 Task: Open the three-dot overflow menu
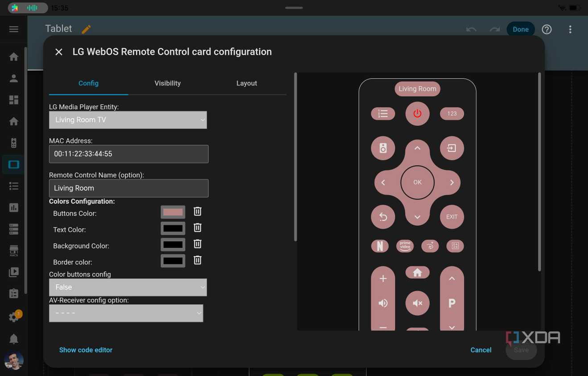coord(570,29)
